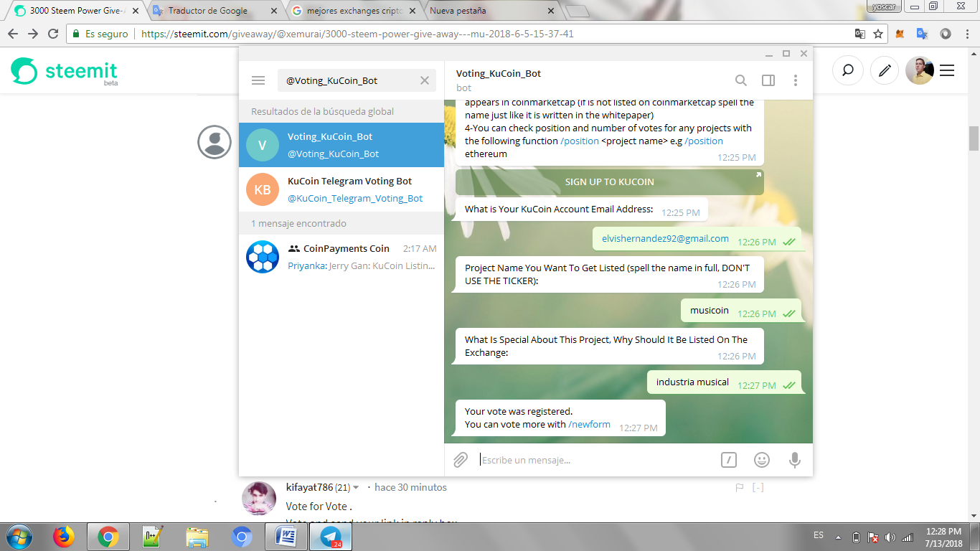980x551 pixels.
Task: Go forward in the Chrome browser
Action: point(33,34)
